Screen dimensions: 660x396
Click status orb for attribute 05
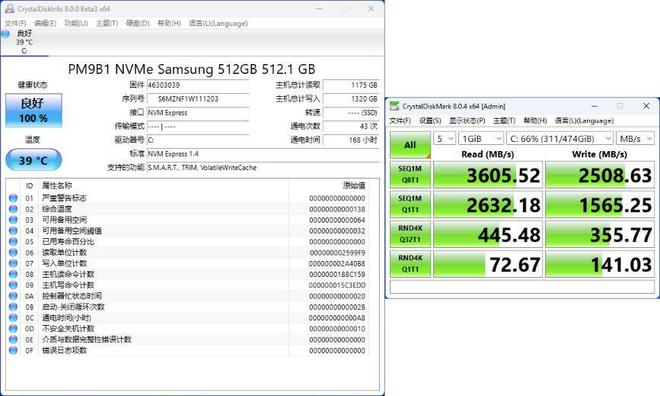click(x=13, y=242)
